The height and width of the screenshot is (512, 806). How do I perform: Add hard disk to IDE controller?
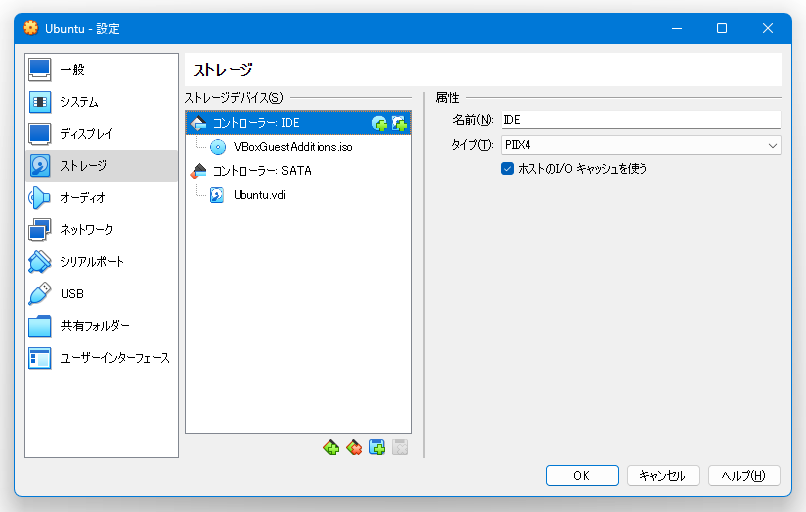(x=399, y=123)
